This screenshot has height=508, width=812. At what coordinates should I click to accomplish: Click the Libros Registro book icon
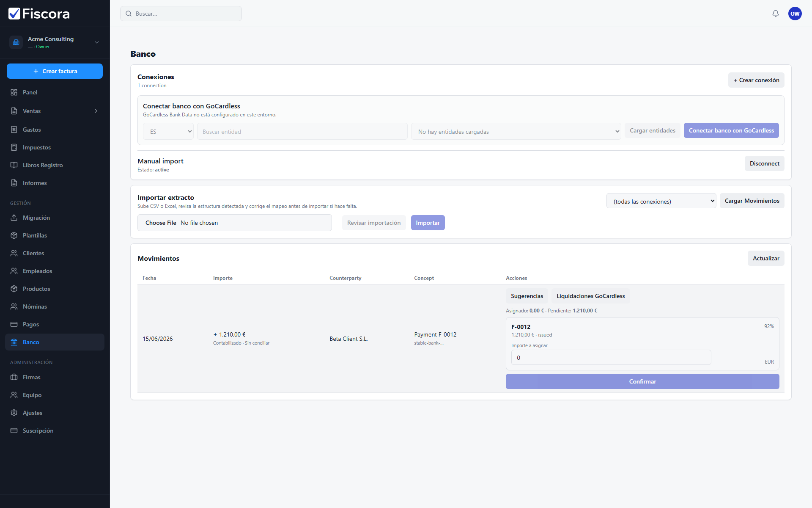pyautogui.click(x=14, y=165)
